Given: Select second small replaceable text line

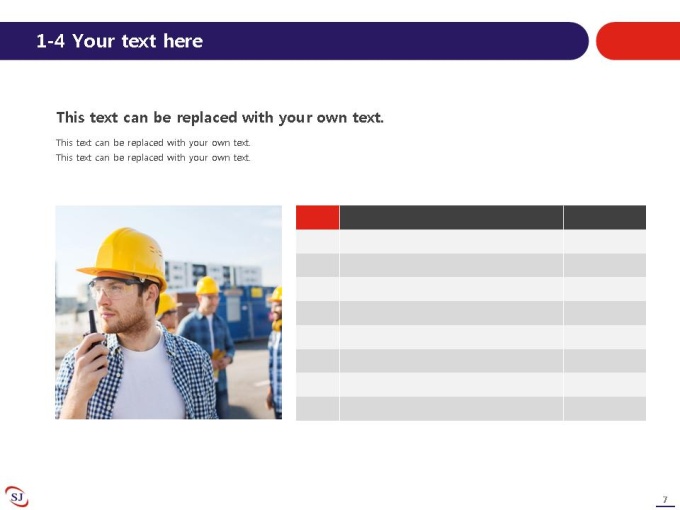Looking at the screenshot, I should click(x=153, y=157).
